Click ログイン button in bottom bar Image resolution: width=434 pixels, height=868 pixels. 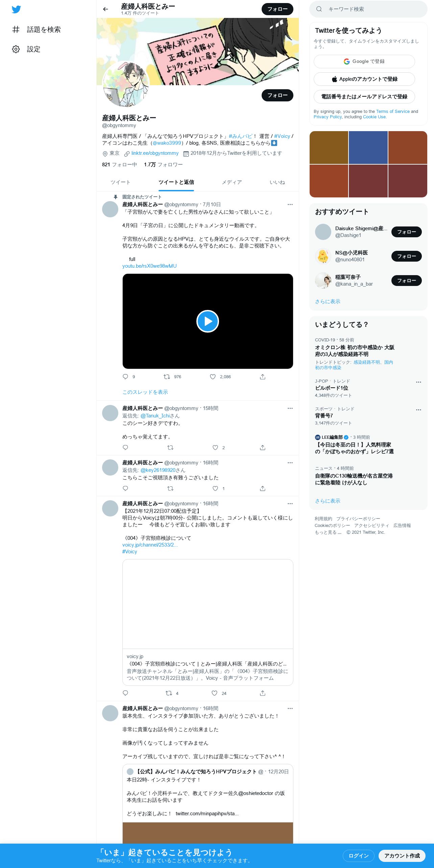(358, 855)
